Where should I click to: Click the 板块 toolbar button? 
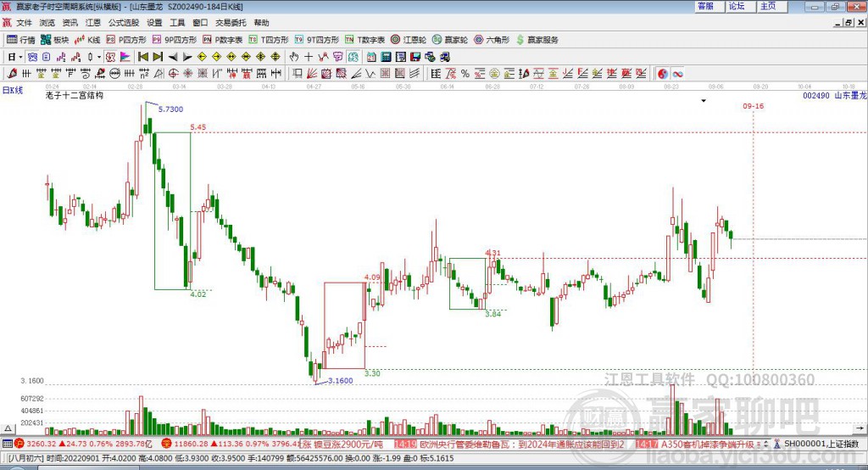tap(55, 40)
